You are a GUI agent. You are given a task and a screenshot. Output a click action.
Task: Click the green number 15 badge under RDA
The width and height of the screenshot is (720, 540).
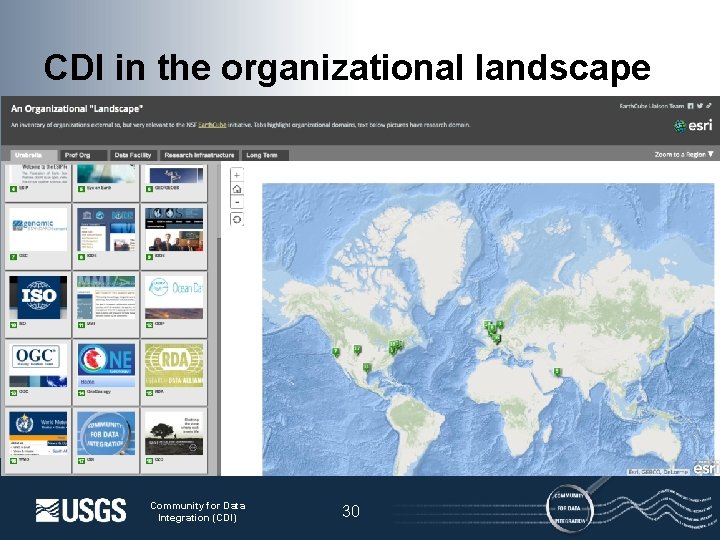click(149, 393)
